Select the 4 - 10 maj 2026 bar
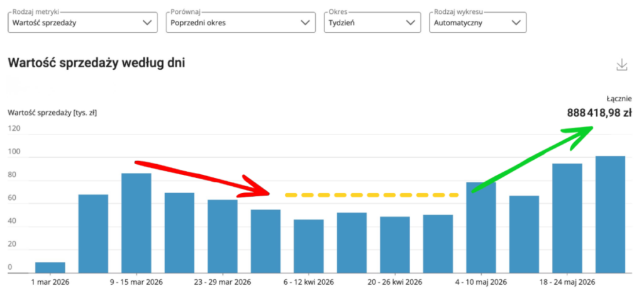The image size is (644, 295). point(481,228)
